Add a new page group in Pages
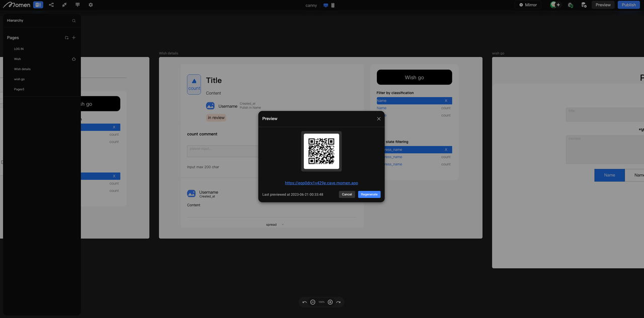This screenshot has width=644, height=318. click(x=67, y=38)
